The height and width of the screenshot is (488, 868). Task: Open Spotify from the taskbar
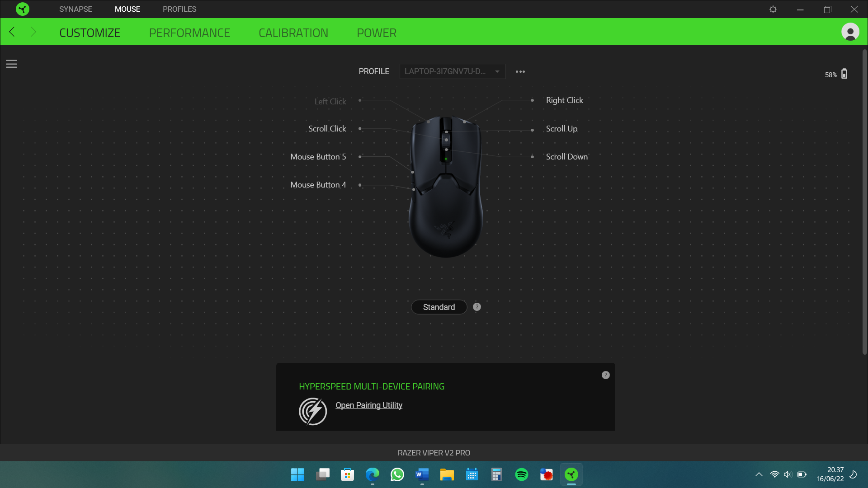[521, 474]
